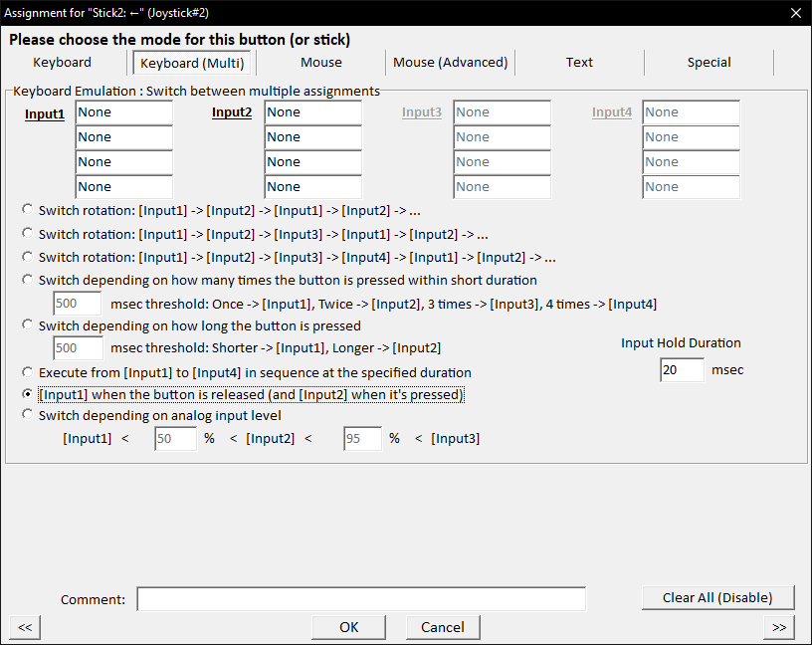The height and width of the screenshot is (645, 812).
Task: Click the first Input1 key field
Action: [x=123, y=112]
